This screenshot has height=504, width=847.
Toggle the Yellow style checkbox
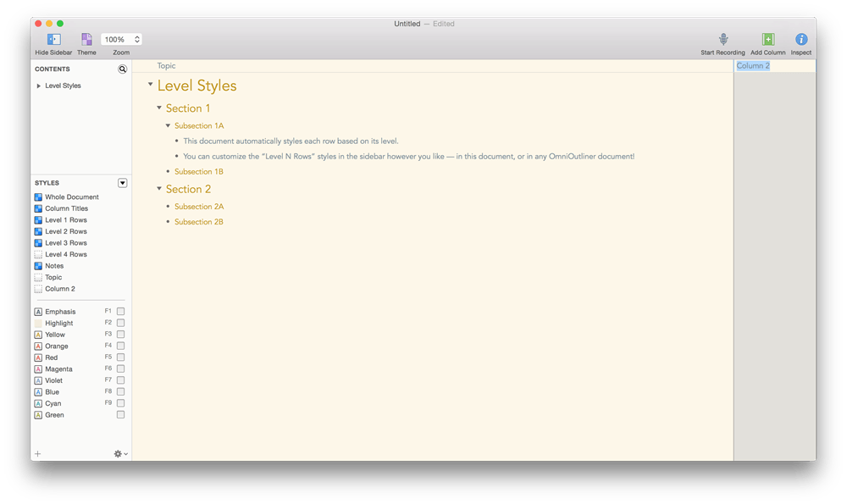(x=120, y=335)
